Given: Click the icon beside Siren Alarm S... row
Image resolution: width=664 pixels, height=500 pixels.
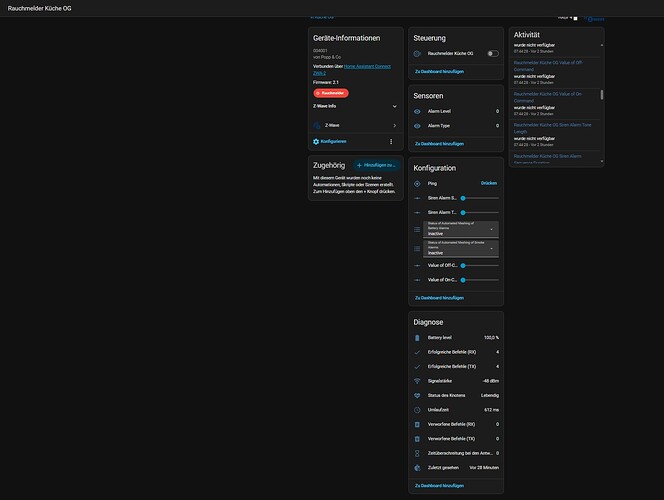Looking at the screenshot, I should coord(417,198).
